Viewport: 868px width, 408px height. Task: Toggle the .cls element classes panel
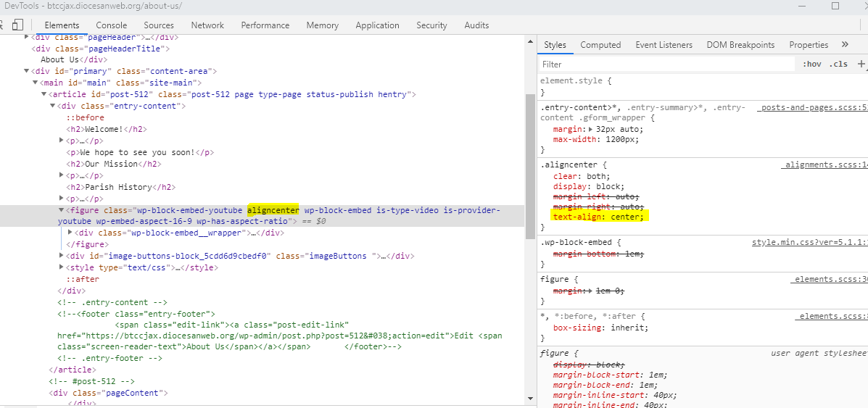(838, 64)
